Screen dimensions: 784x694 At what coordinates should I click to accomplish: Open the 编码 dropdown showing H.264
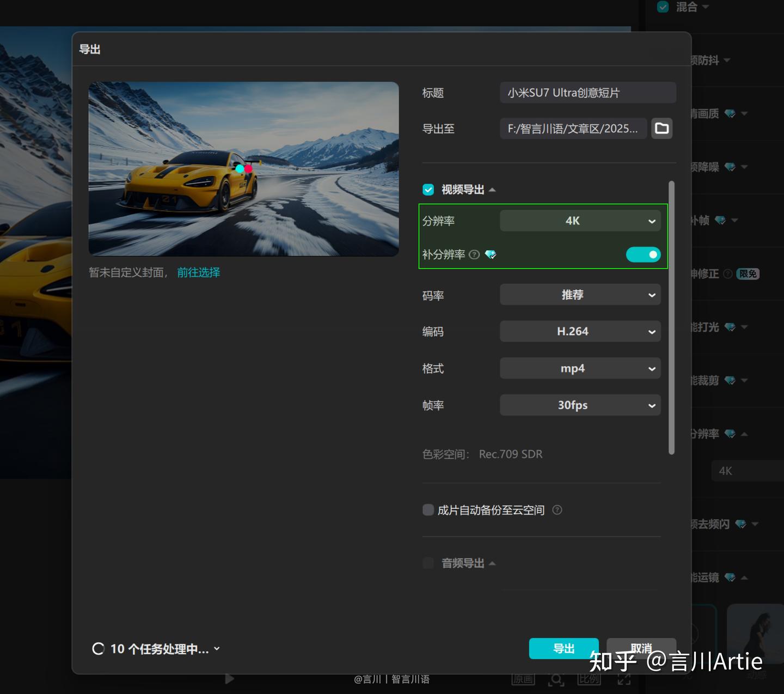pyautogui.click(x=580, y=331)
